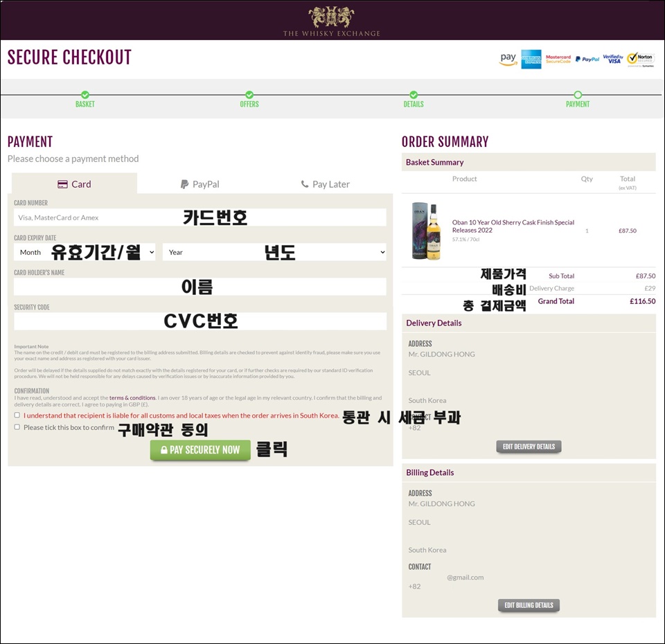This screenshot has height=644, width=665.
Task: Click the Billing Details heading
Action: click(x=430, y=472)
